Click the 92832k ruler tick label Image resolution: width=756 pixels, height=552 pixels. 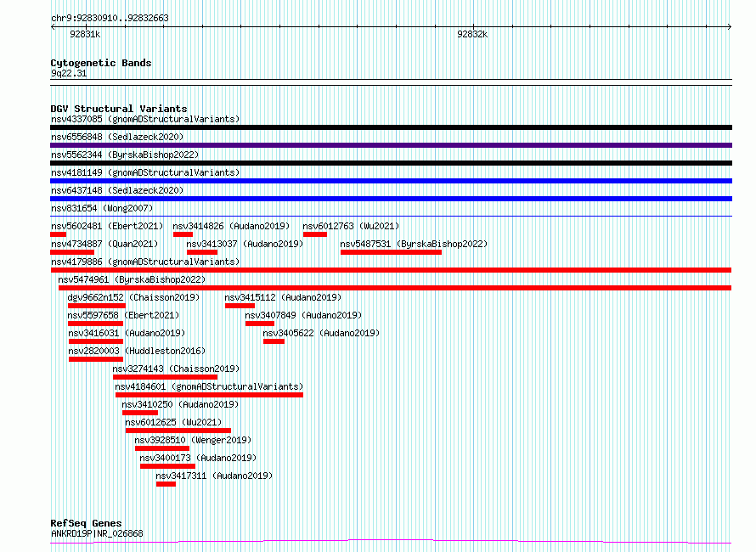[472, 34]
